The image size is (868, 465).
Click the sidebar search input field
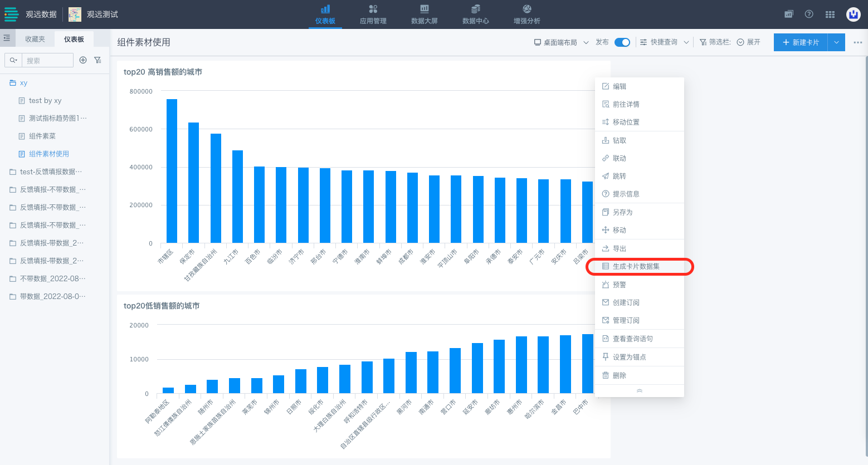click(x=48, y=60)
